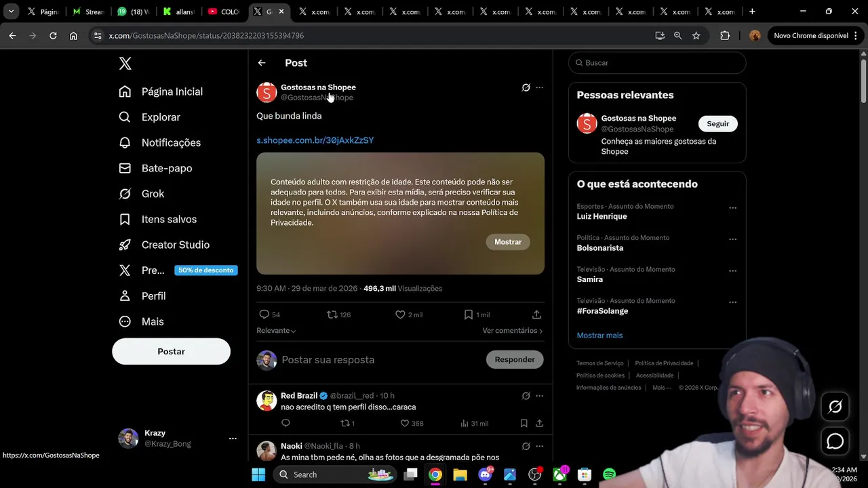
Task: Open Samira trending topic
Action: (590, 279)
